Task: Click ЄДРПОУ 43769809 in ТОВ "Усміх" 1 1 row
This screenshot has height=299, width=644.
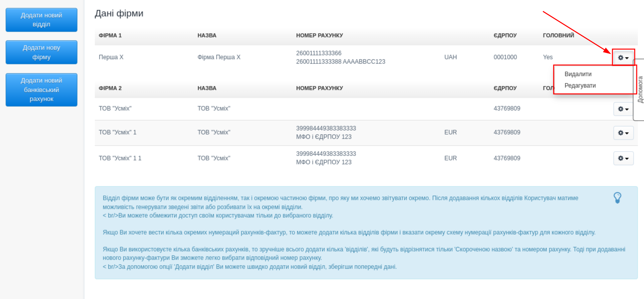Action: tap(507, 158)
